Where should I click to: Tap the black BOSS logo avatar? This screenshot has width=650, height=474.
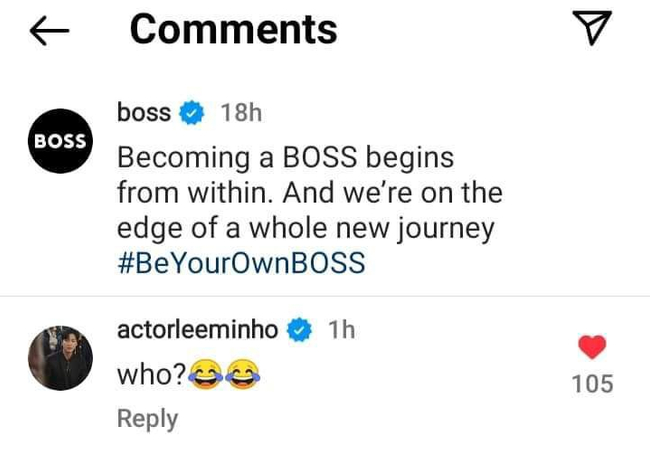(x=59, y=140)
